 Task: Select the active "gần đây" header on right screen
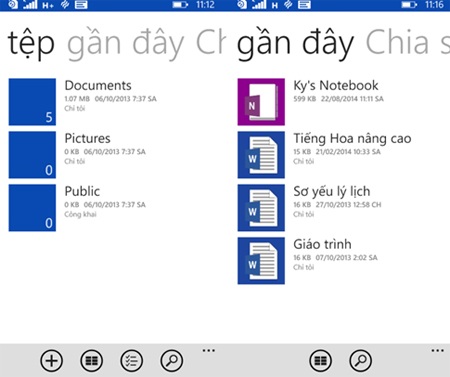coord(295,45)
